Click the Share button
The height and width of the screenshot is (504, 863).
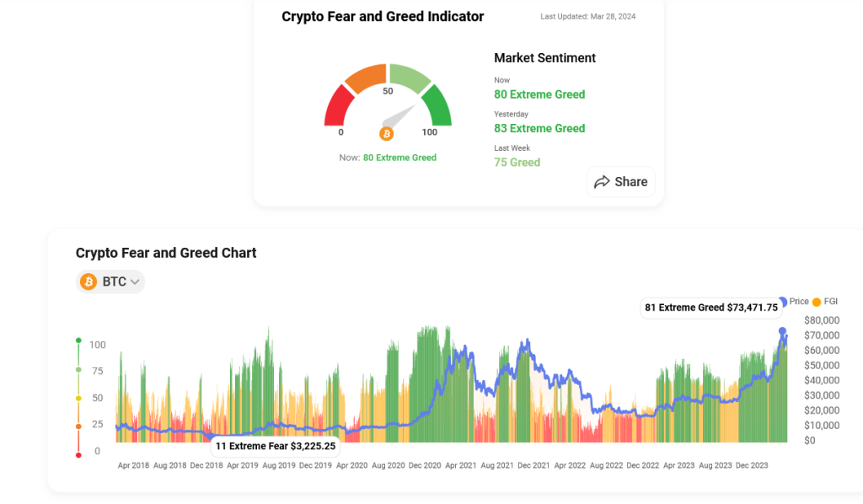point(620,182)
